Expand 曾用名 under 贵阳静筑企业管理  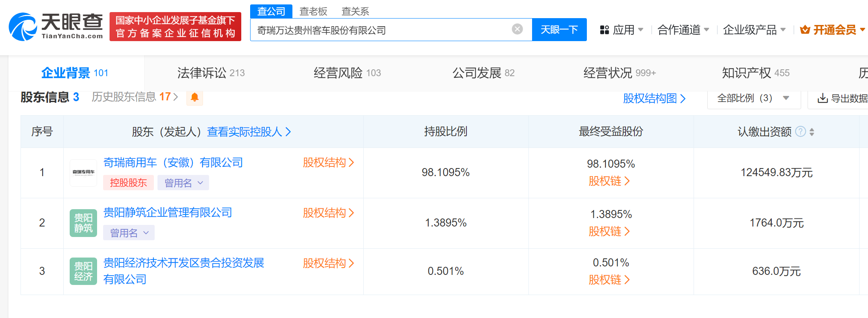pyautogui.click(x=128, y=233)
